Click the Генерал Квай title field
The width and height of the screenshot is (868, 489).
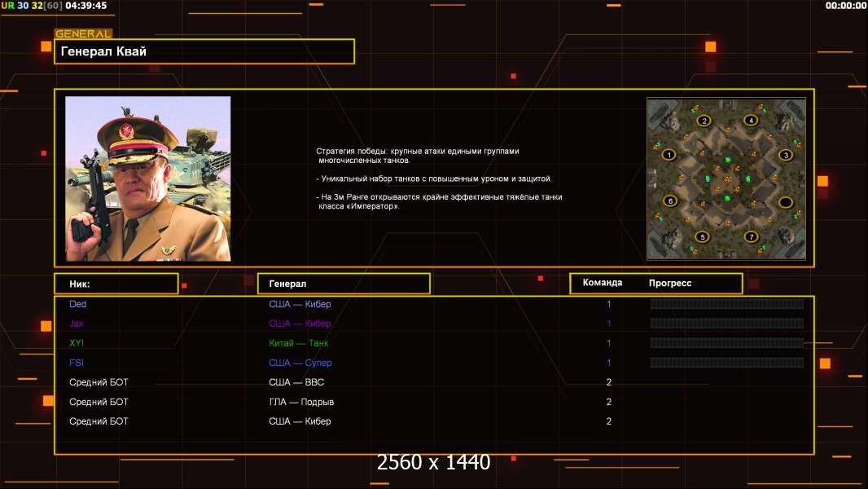tap(204, 51)
